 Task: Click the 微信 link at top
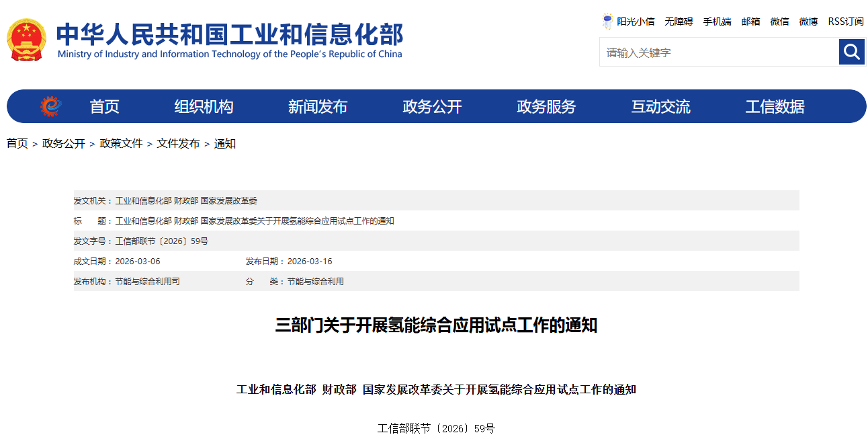779,22
